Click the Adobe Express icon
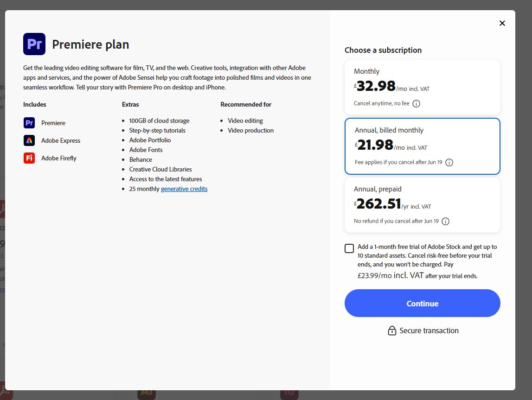Image resolution: width=532 pixels, height=400 pixels. tap(29, 140)
